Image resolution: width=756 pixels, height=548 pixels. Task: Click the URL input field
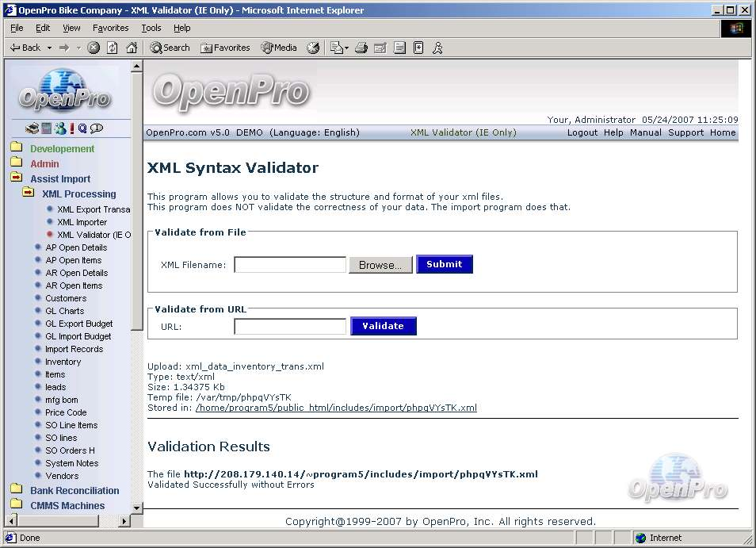pos(290,326)
